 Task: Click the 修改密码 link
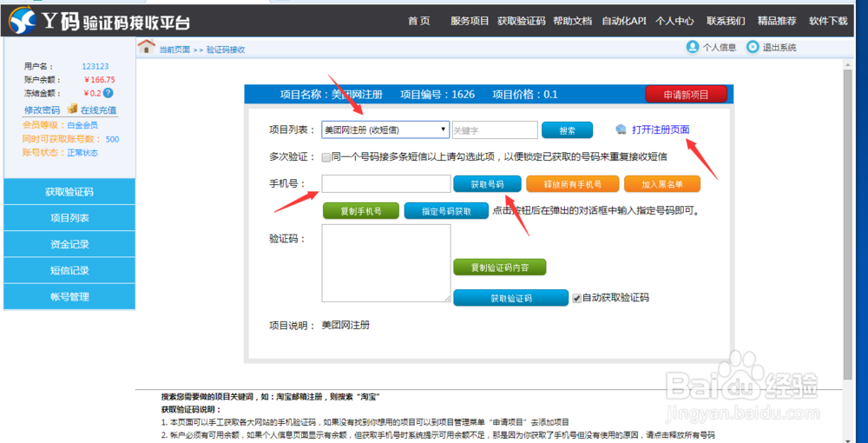coord(42,109)
